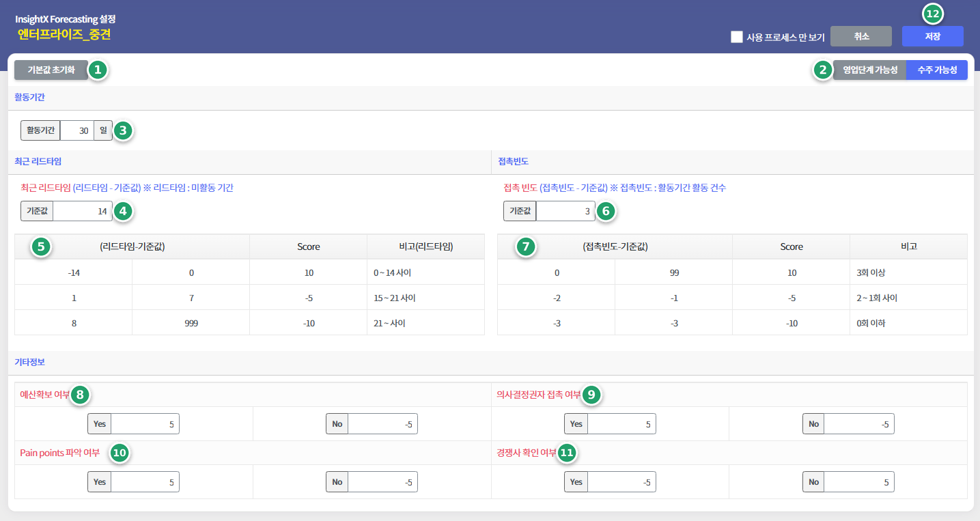980x521 pixels.
Task: Edit the 리드타임 기준값 field showing 14
Action: coord(83,211)
